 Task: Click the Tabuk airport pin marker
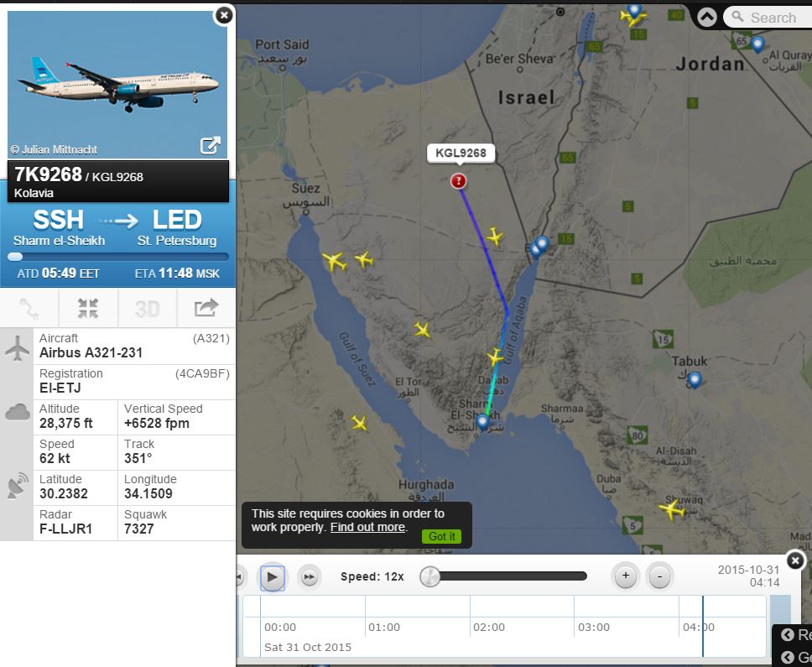tap(694, 379)
